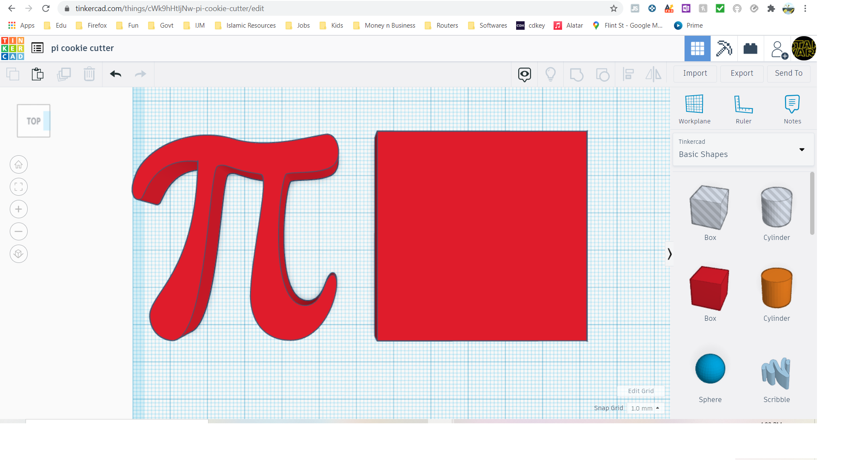Click the Edit Grid button
Image resolution: width=868 pixels, height=462 pixels.
tap(640, 391)
